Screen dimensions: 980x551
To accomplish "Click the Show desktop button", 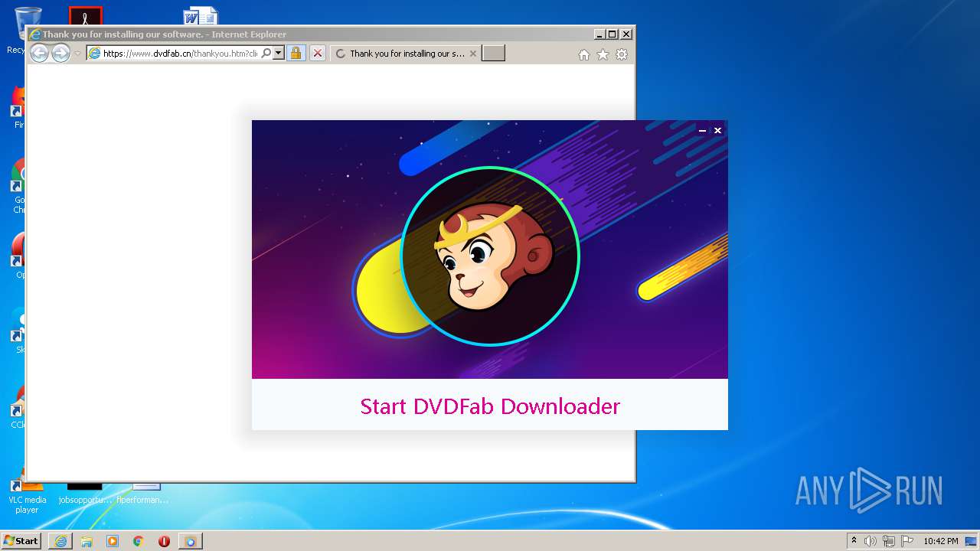I will pyautogui.click(x=972, y=541).
